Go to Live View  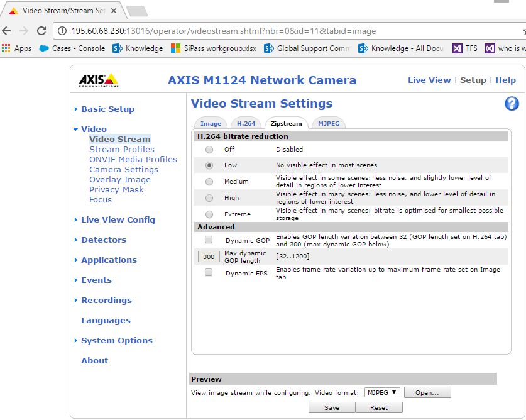pyautogui.click(x=429, y=80)
